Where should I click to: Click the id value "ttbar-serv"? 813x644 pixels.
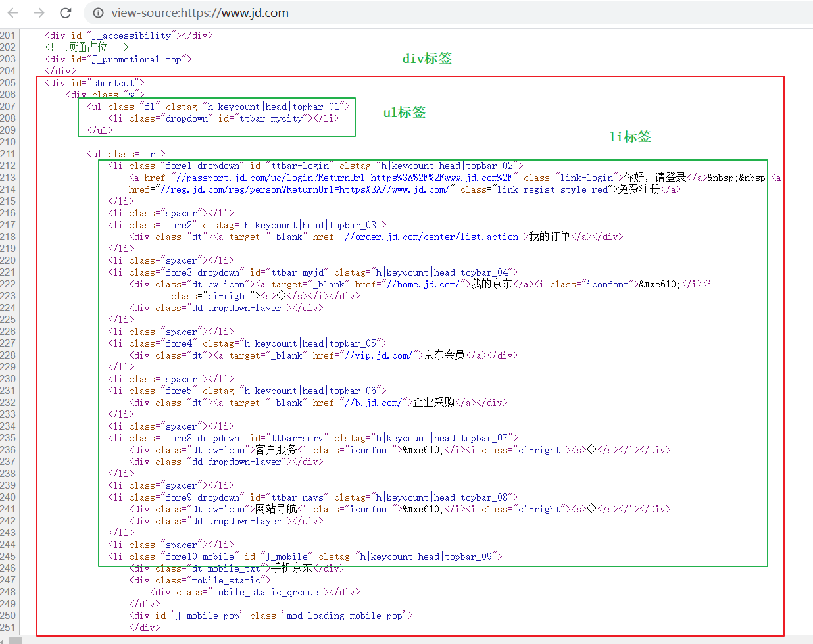297,438
